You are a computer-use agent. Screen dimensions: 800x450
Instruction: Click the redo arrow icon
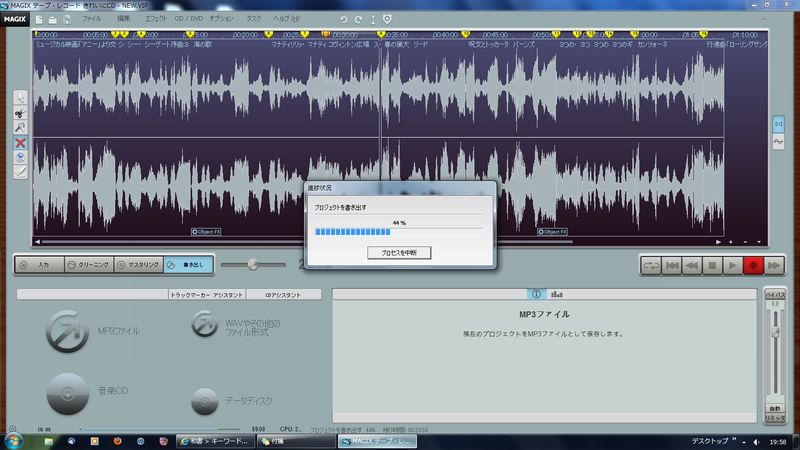tap(358, 19)
